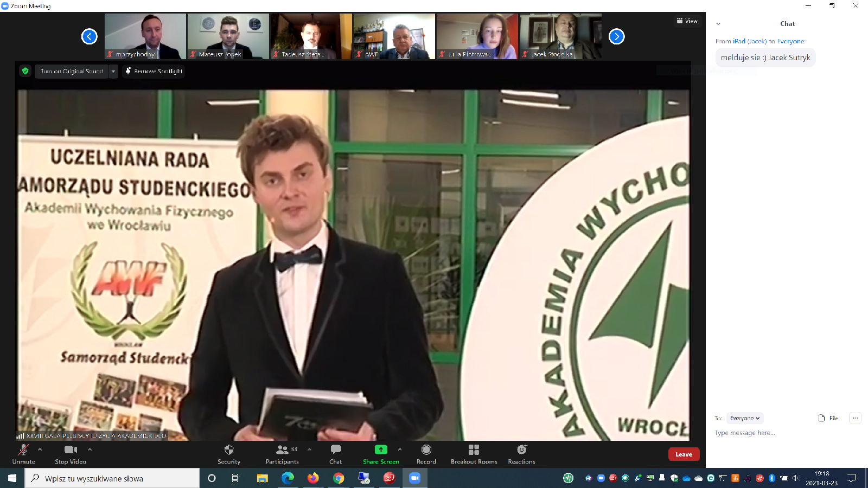Select the AWF participant thumbnail
Viewport: 868px width, 488px height.
(394, 36)
